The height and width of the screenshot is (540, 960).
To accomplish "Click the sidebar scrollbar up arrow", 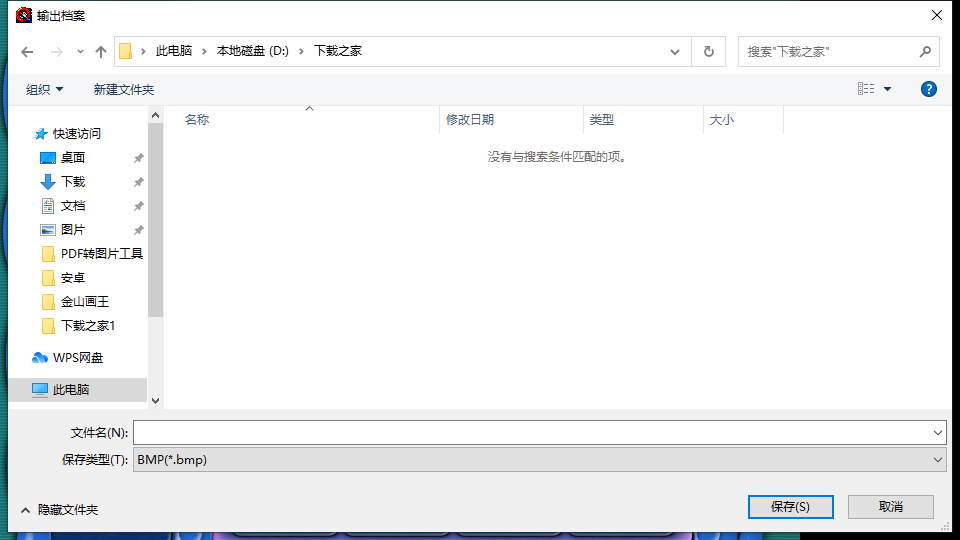I will [x=156, y=116].
